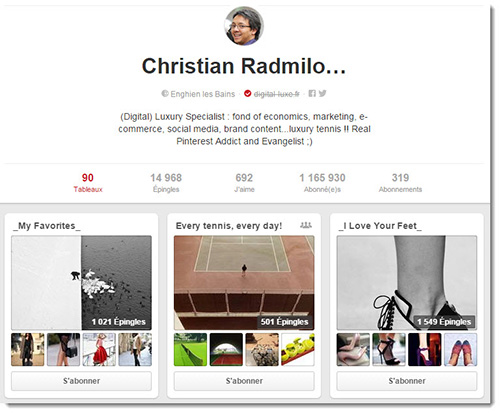This screenshot has height=413, width=500.
Task: Open the 692 J'aime tab
Action: (244, 183)
